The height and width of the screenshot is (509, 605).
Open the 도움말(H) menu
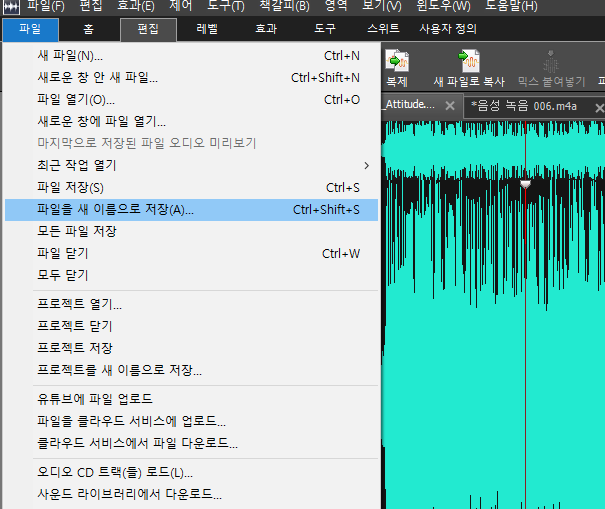coord(511,6)
